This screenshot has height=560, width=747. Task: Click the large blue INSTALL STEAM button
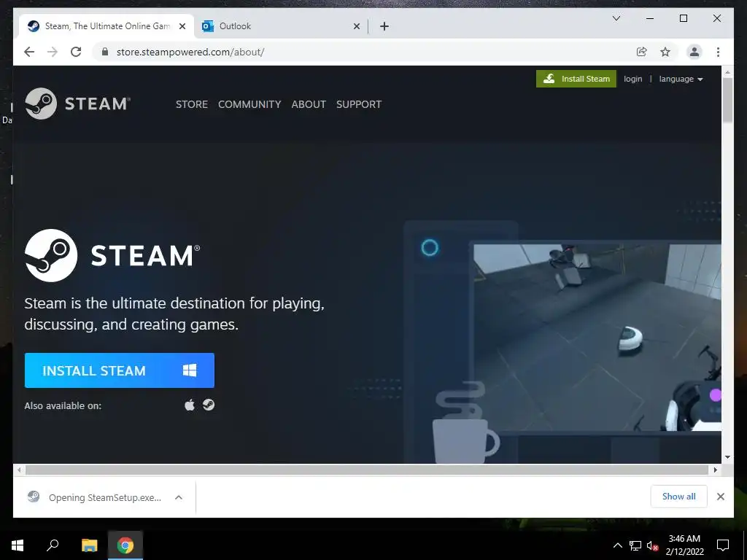(120, 370)
